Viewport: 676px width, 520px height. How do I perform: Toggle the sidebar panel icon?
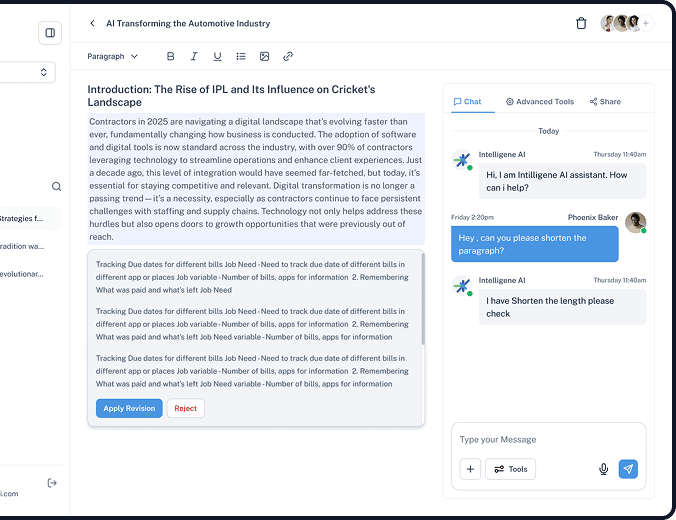click(50, 33)
